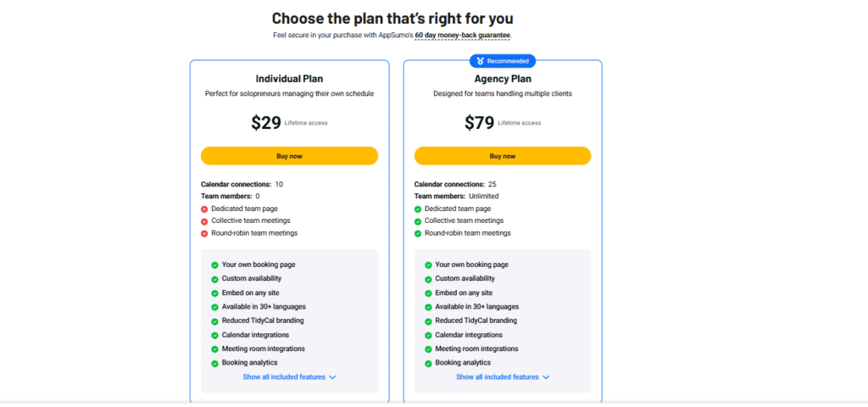Click green check beside Individual Your own booking page
This screenshot has width=868, height=407.
[214, 265]
